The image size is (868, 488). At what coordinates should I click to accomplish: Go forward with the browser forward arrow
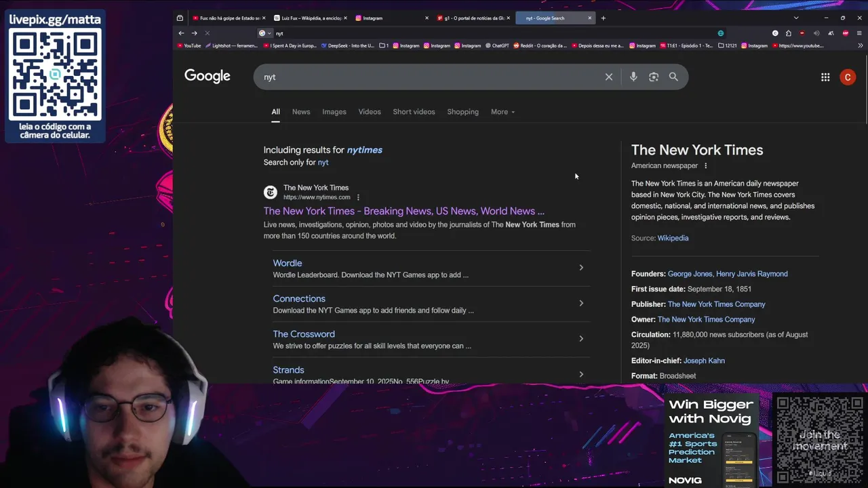(x=195, y=33)
